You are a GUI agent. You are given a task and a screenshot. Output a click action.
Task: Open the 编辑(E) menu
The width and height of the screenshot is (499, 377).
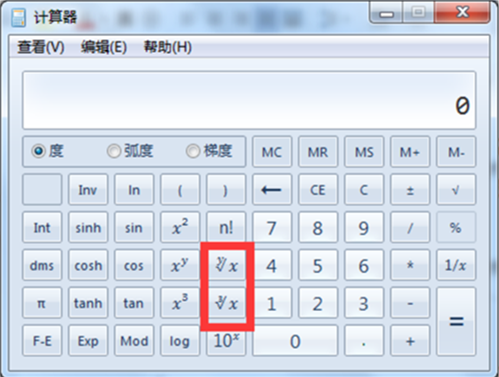(104, 47)
